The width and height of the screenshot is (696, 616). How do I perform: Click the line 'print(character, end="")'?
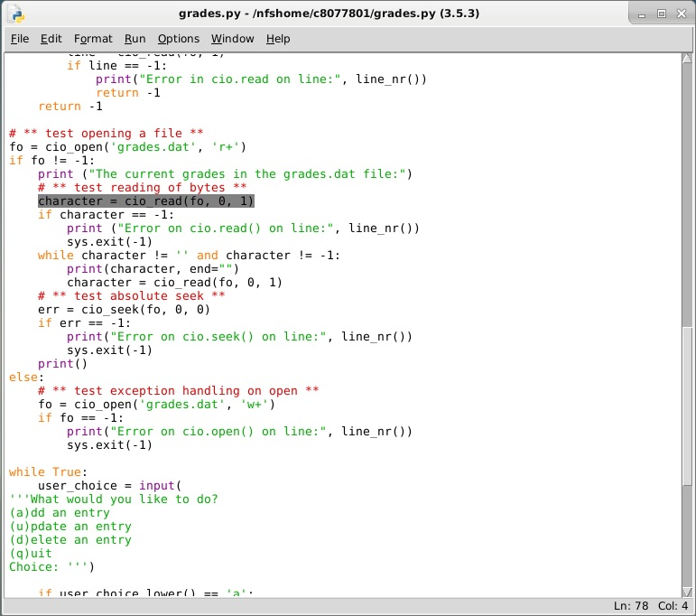pyautogui.click(x=153, y=269)
